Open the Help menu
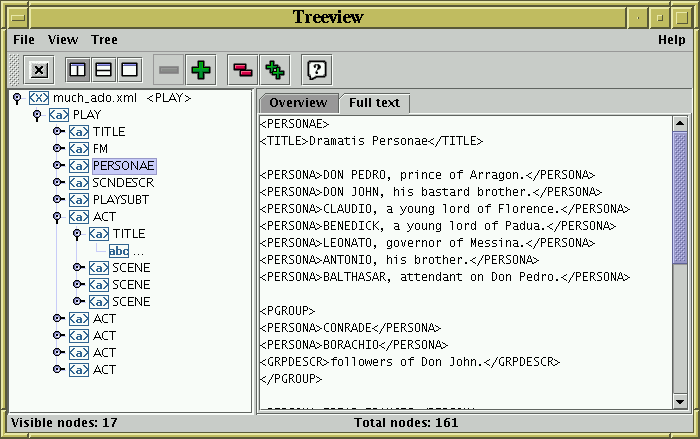The image size is (700, 439). pyautogui.click(x=671, y=40)
